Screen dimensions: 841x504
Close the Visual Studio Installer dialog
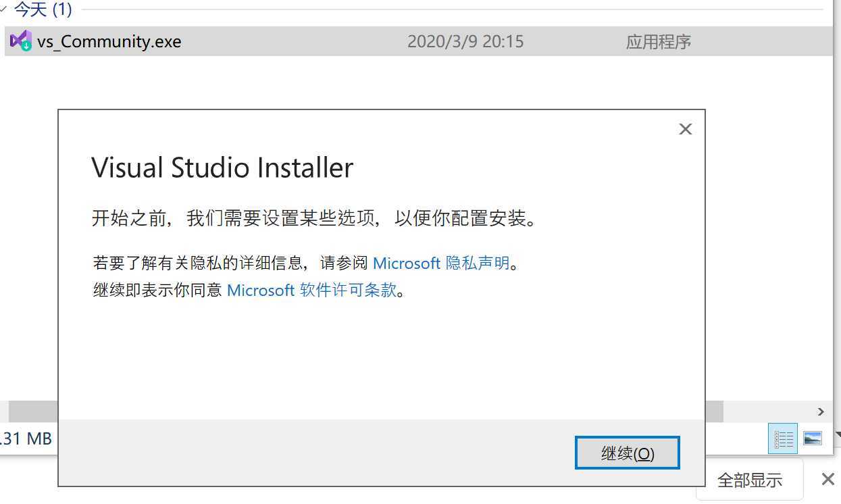tap(685, 129)
